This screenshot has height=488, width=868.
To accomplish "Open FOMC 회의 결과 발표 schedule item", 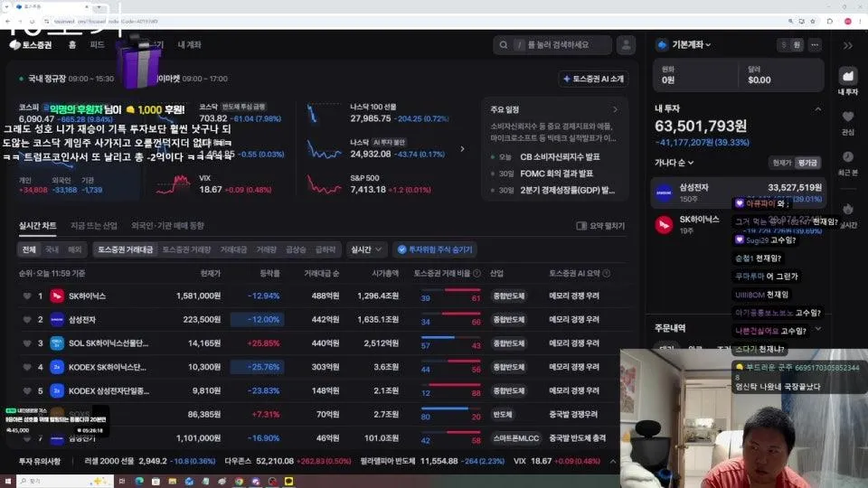I will [556, 174].
